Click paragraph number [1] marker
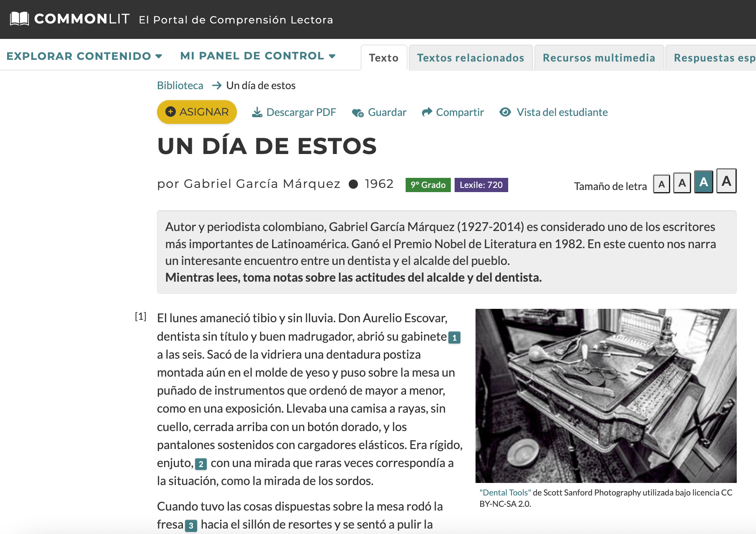The image size is (756, 534). click(141, 316)
